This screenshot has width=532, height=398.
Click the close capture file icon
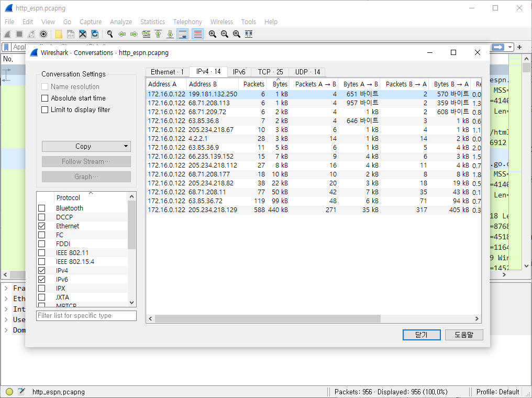(x=83, y=34)
